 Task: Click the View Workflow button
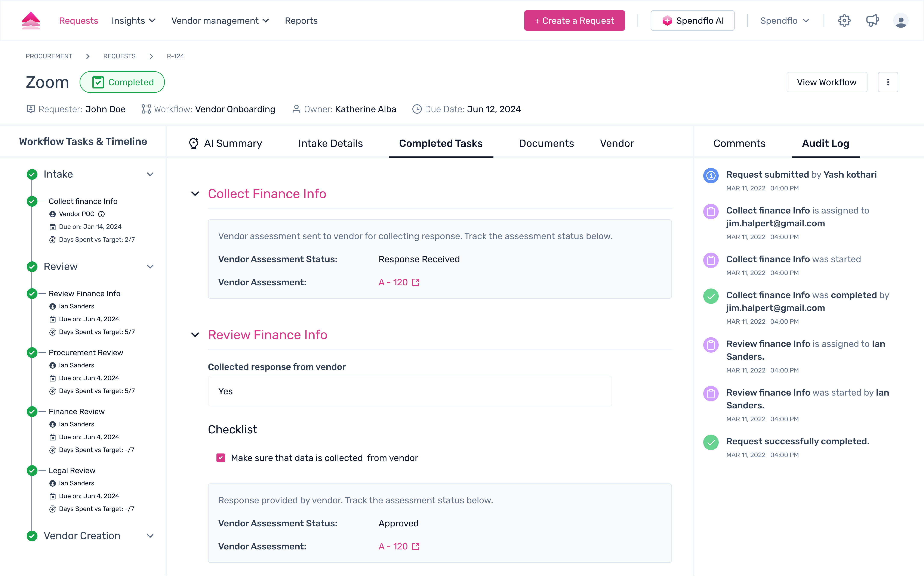(x=827, y=82)
